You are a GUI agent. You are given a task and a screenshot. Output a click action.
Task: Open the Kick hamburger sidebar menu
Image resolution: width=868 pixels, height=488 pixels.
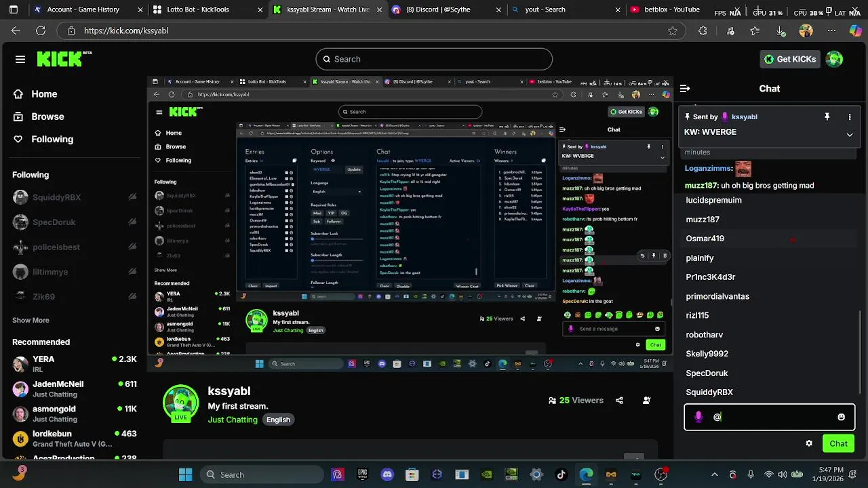[x=20, y=59]
